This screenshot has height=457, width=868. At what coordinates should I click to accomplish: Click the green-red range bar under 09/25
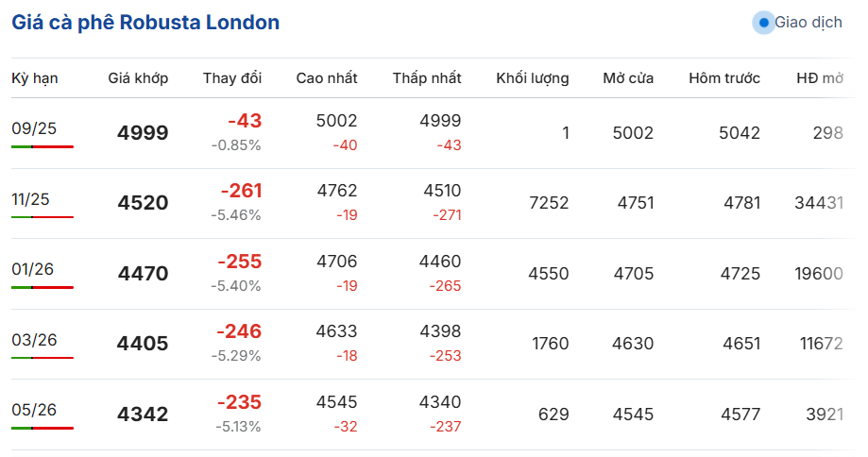click(43, 146)
